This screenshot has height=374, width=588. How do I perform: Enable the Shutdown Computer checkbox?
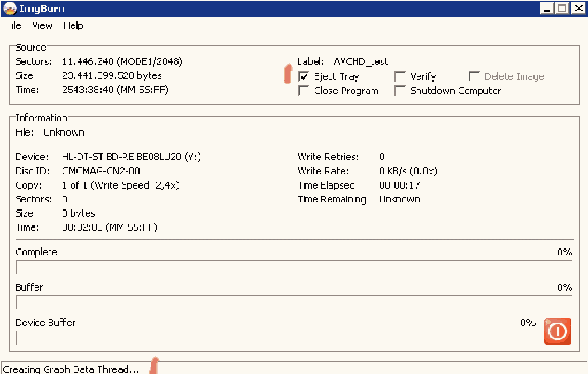click(x=400, y=91)
